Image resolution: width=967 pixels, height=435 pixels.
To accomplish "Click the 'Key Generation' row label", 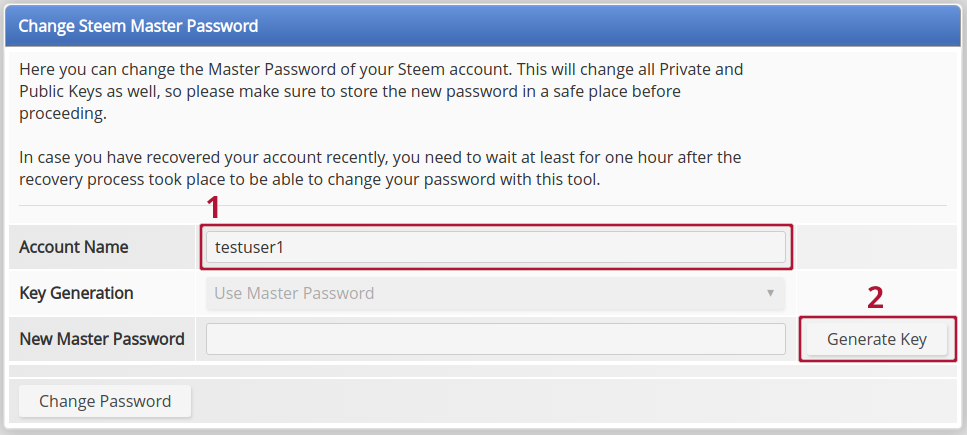I will (76, 293).
